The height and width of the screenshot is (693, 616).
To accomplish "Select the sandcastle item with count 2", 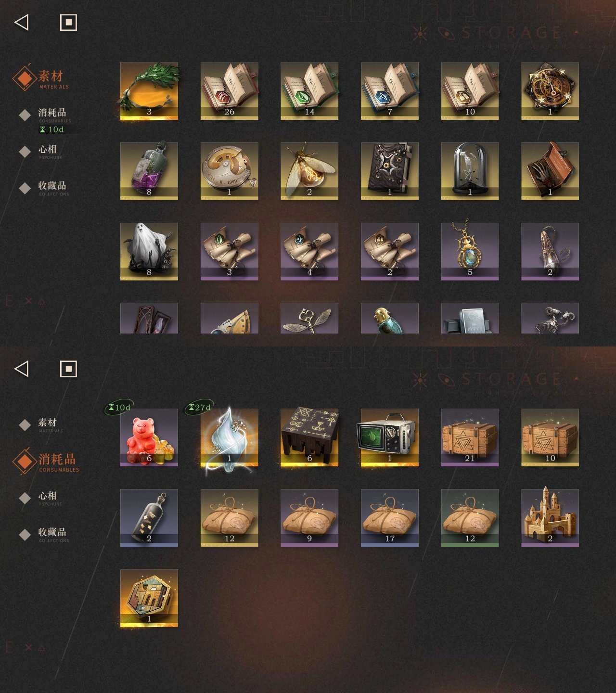I will click(550, 518).
